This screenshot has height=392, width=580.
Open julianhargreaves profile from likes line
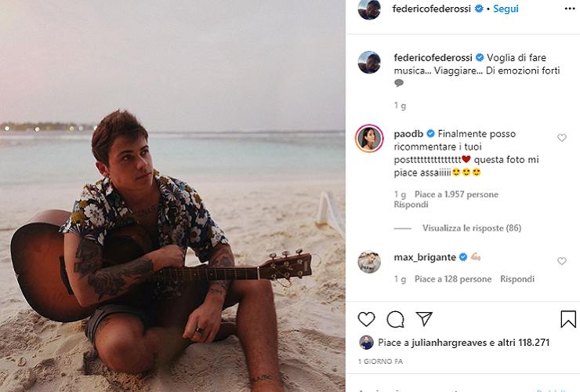click(444, 343)
